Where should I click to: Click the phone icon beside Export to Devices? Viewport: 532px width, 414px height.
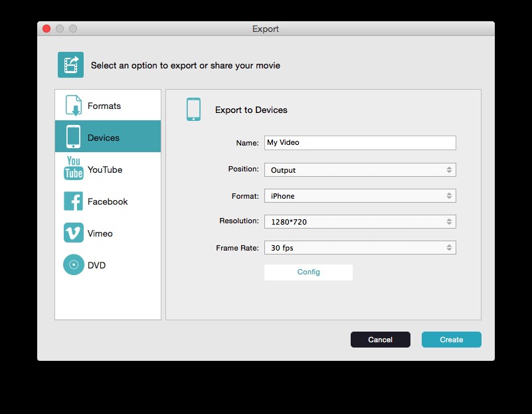pos(193,110)
